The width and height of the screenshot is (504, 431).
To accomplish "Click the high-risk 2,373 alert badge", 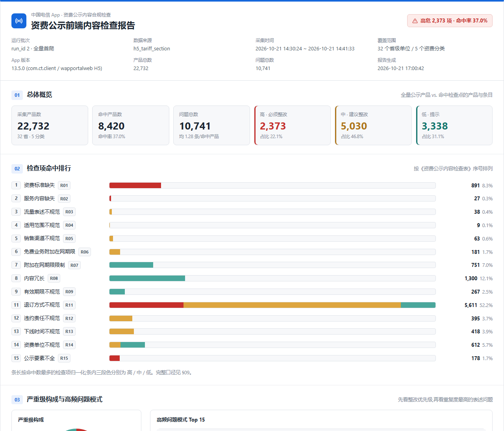I will [x=450, y=21].
